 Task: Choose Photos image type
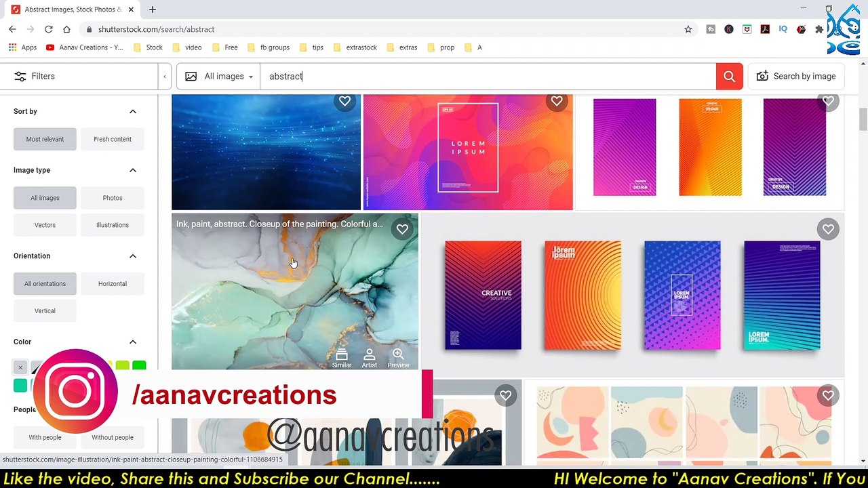113,198
